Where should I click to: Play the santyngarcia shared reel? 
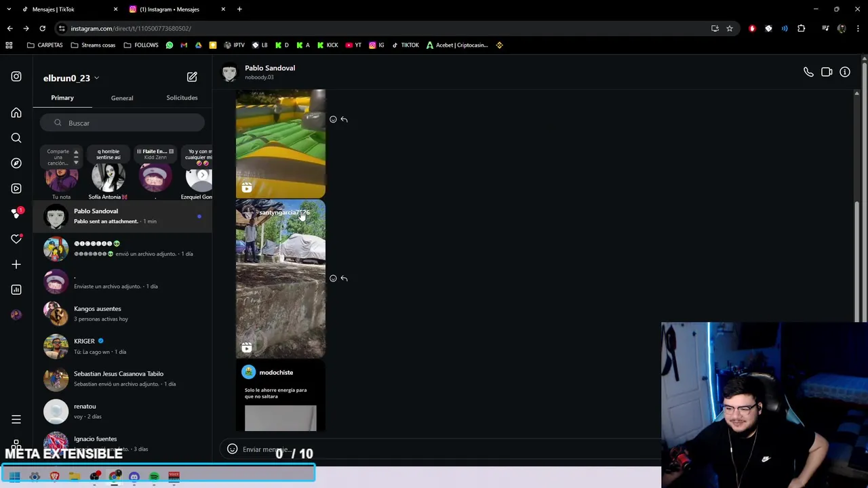(281, 279)
